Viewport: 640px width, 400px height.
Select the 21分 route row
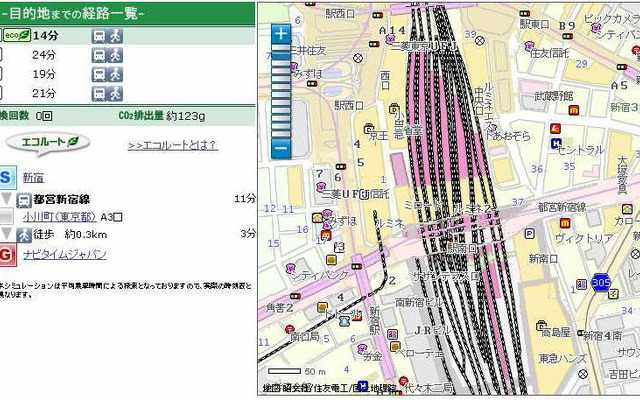coord(127,93)
